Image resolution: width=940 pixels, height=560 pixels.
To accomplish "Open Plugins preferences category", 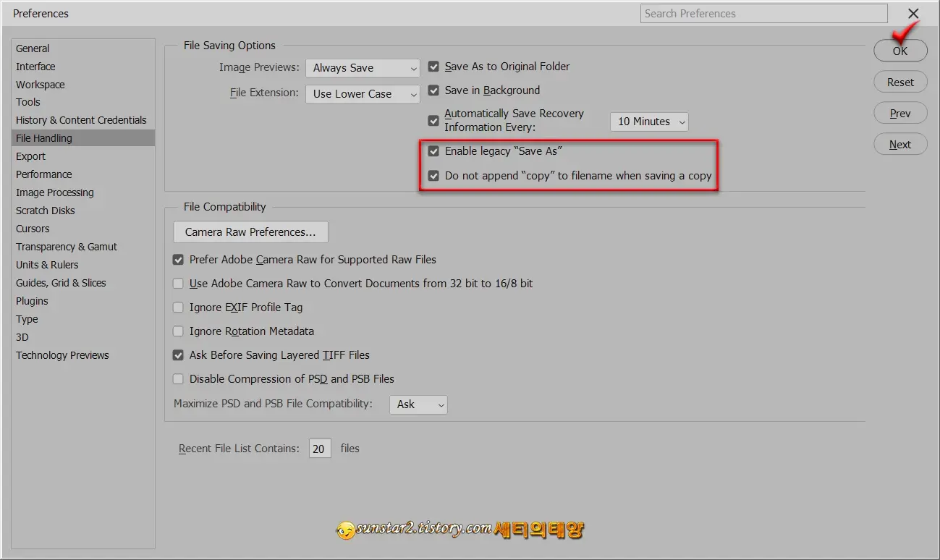I will pos(83,301).
